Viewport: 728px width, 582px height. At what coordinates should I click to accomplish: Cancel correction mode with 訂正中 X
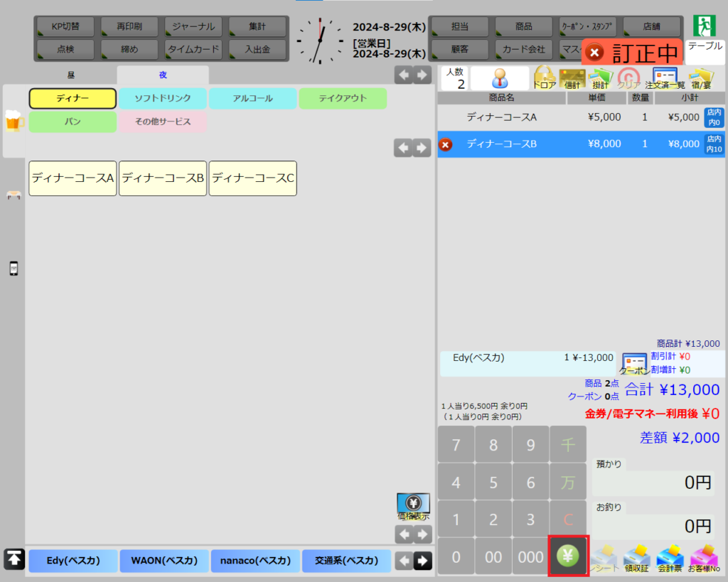pos(595,53)
